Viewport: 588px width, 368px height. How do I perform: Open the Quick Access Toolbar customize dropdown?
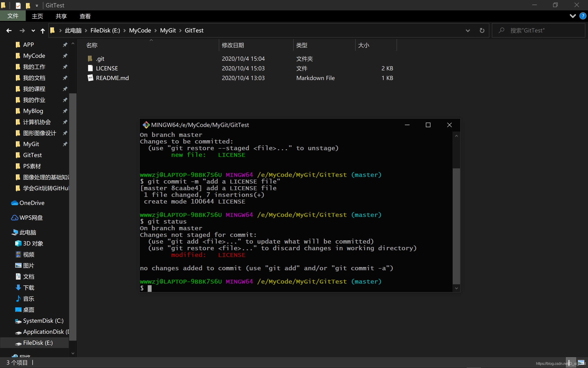tap(37, 5)
